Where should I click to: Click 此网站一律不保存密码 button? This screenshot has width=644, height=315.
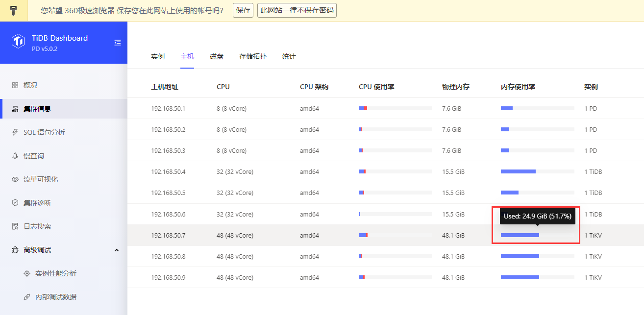tap(297, 10)
